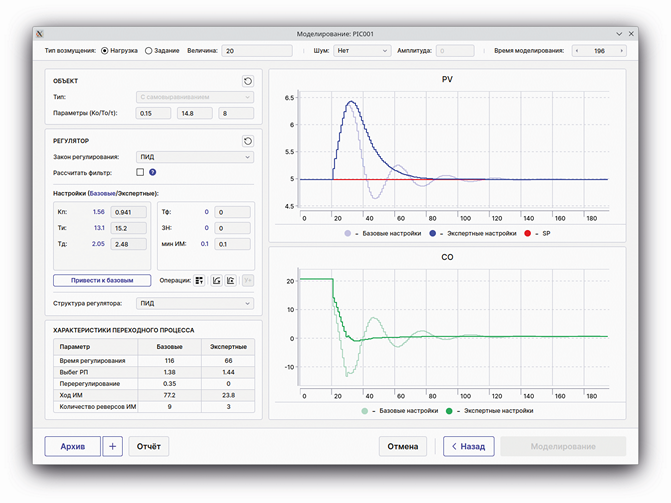This screenshot has height=503, width=671.
Task: Reset the РЕГУЛЯТОР section with its refresh icon
Action: tap(247, 141)
